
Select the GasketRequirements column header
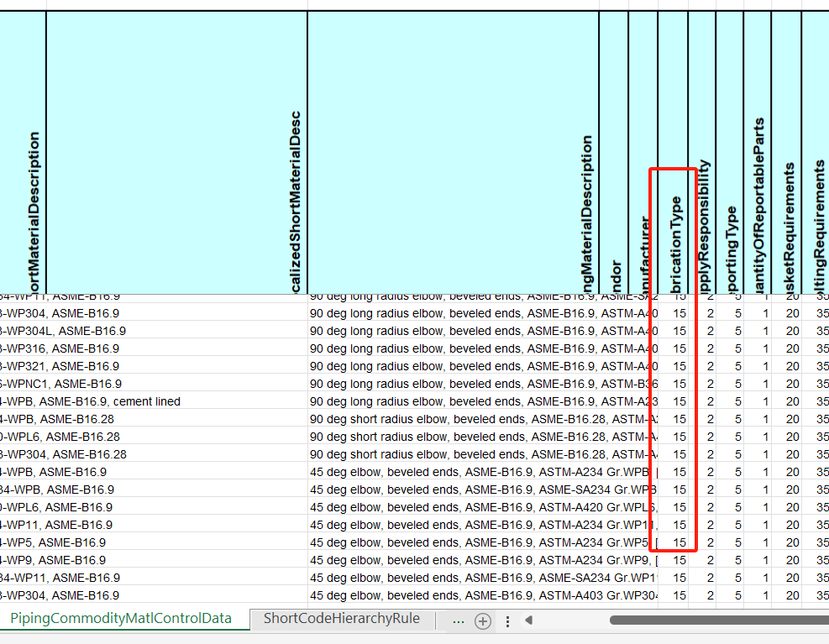click(x=787, y=152)
